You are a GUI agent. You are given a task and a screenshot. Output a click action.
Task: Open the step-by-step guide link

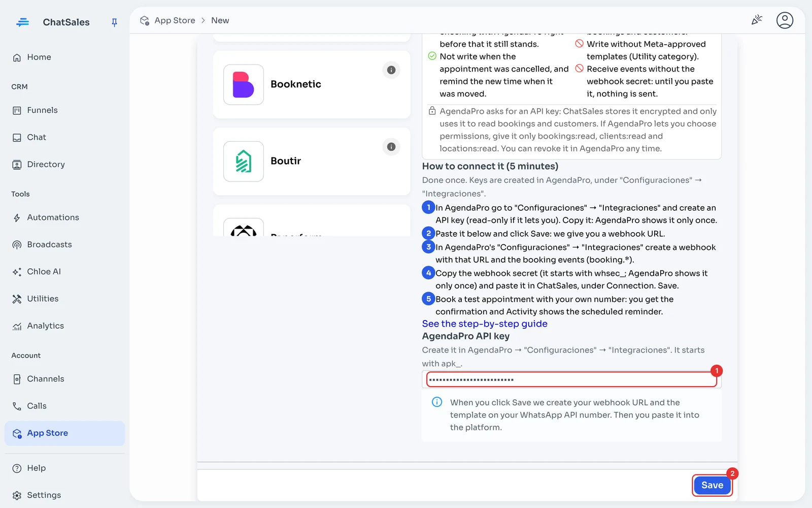coord(485,324)
